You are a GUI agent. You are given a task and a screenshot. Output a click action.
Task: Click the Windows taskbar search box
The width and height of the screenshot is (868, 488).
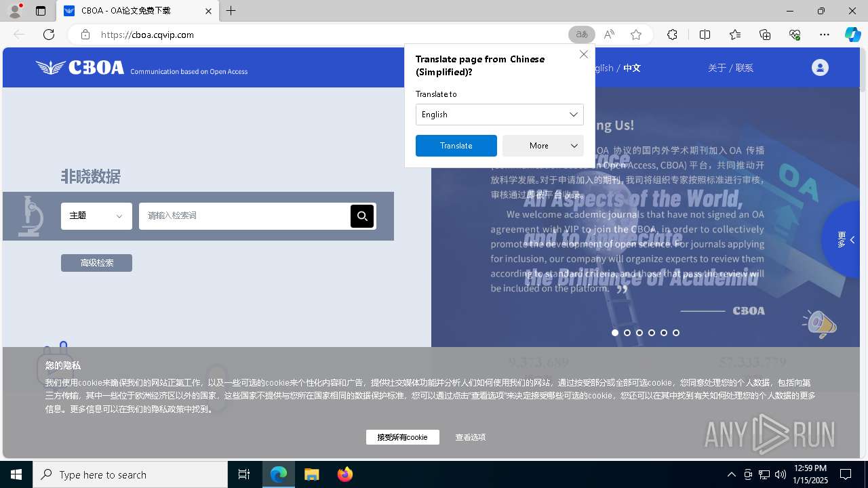pos(130,474)
